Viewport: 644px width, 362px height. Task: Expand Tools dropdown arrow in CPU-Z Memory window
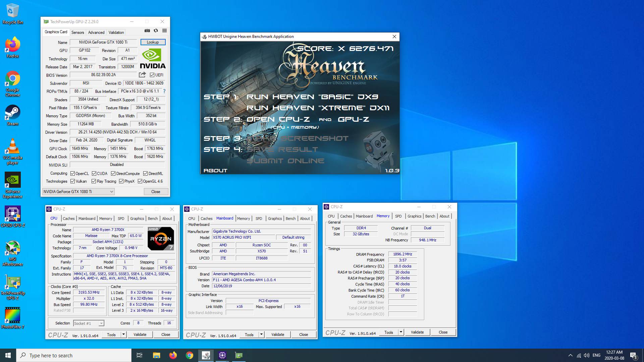pyautogui.click(x=401, y=332)
